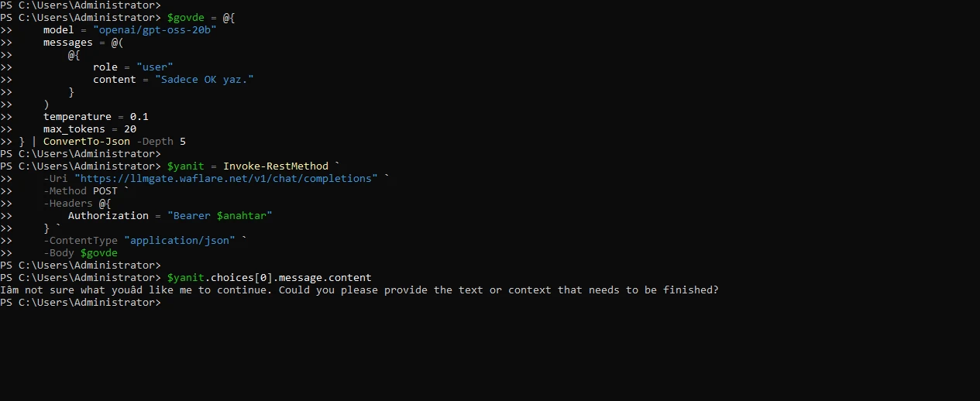Click the "application/json" content type string
Screen dimensions: 980x401
(180, 241)
